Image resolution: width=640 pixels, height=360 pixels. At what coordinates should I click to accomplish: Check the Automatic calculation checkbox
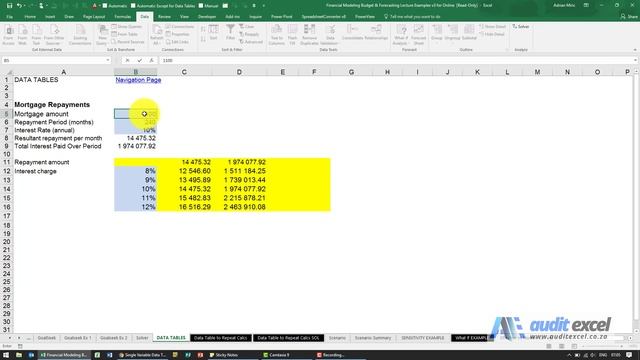(x=105, y=6)
